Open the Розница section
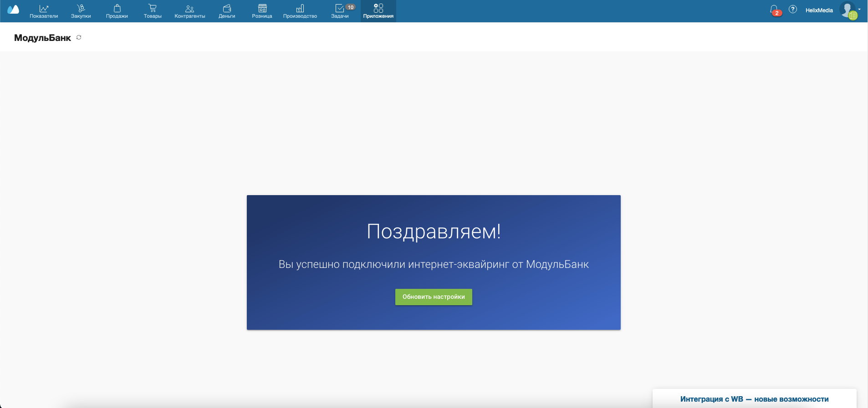 tap(262, 11)
